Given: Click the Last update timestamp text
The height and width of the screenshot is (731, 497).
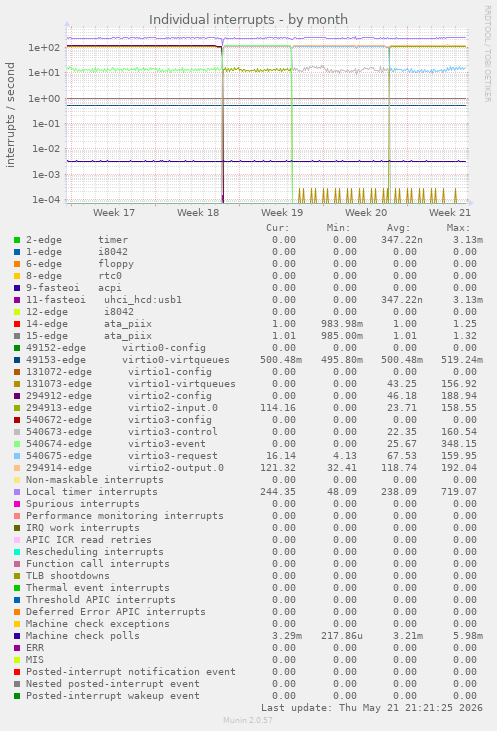Looking at the screenshot, I should click(x=372, y=708).
